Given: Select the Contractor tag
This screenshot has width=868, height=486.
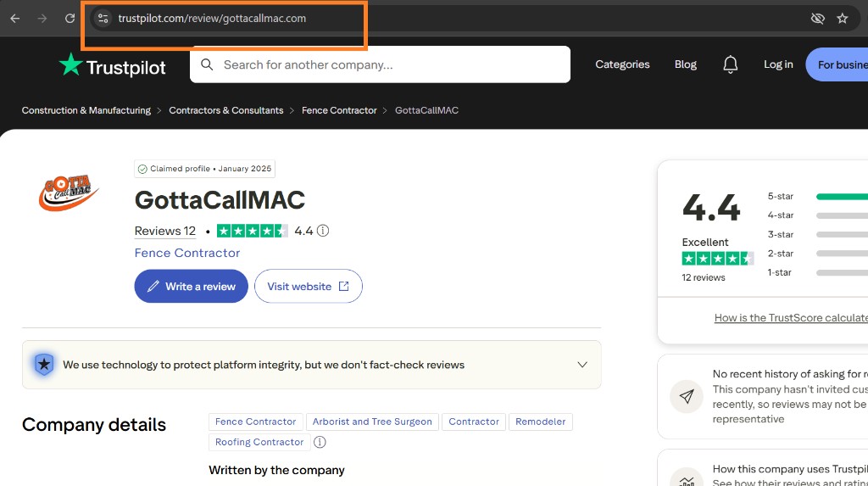Looking at the screenshot, I should (x=474, y=422).
